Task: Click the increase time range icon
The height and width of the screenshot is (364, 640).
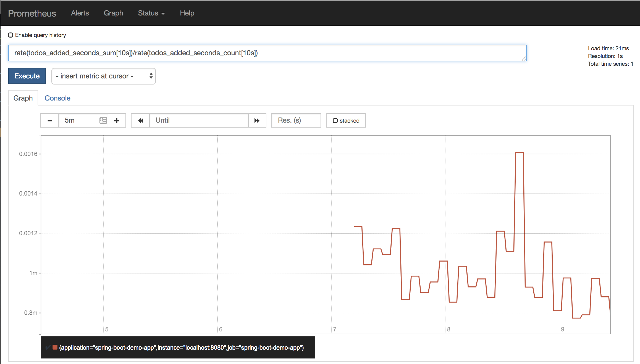Action: [117, 120]
